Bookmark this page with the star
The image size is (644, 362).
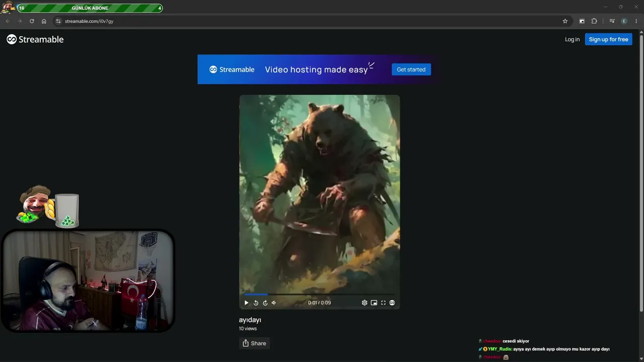point(565,21)
